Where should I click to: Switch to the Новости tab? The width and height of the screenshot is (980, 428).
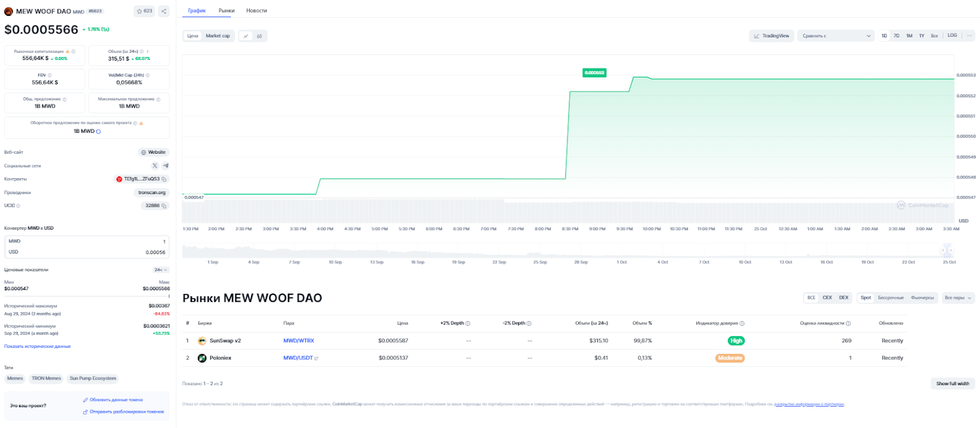[257, 10]
